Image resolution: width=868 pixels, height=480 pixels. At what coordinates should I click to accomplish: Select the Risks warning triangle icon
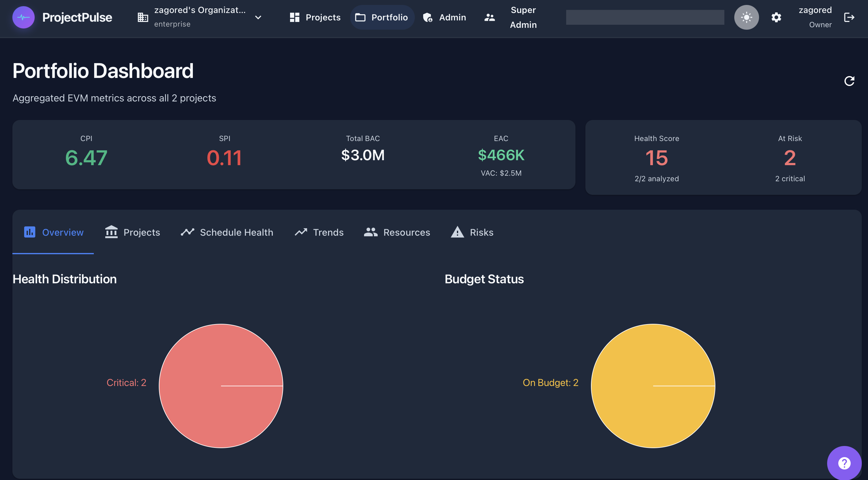(x=457, y=232)
